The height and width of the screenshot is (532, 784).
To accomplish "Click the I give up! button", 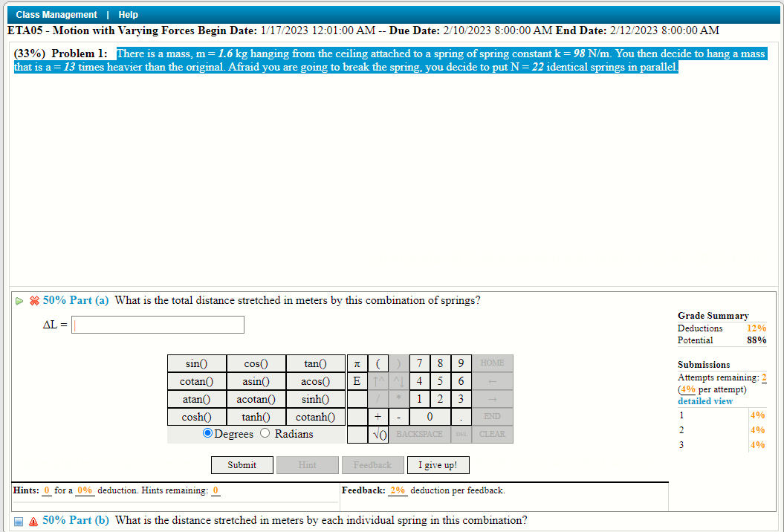I will click(x=438, y=465).
